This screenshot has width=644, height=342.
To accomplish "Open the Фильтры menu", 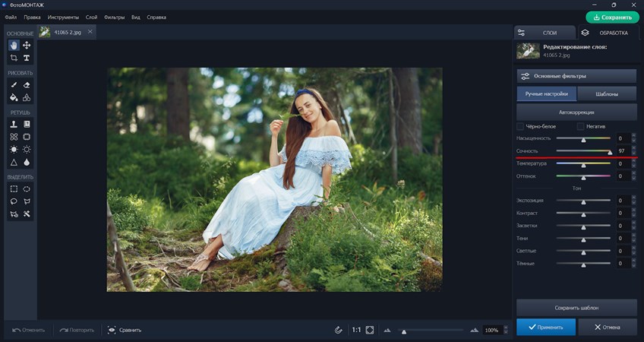I will tap(114, 17).
